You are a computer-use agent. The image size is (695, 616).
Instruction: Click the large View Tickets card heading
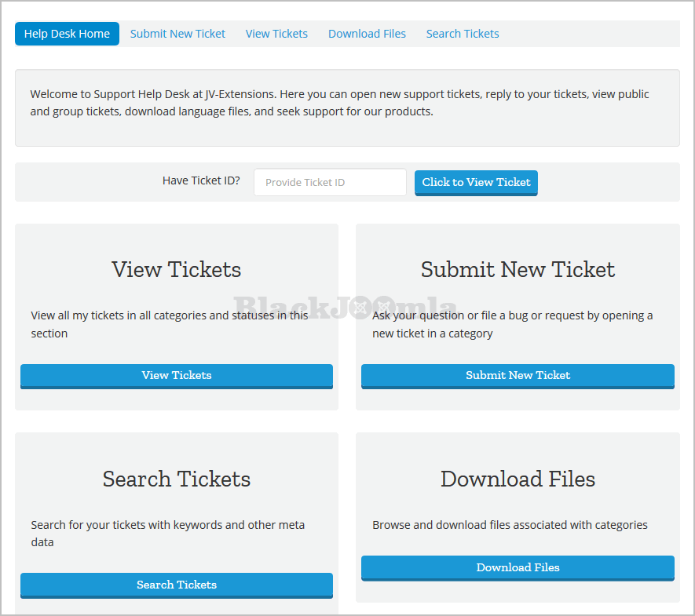(177, 269)
